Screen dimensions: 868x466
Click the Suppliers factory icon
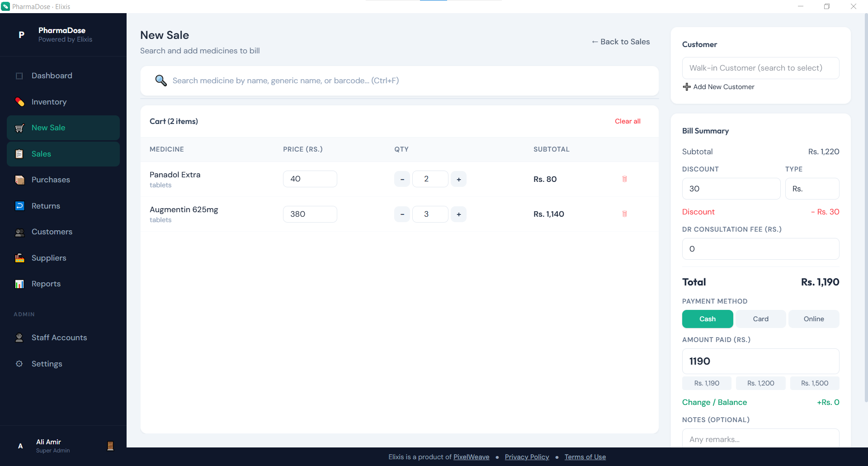(x=19, y=258)
